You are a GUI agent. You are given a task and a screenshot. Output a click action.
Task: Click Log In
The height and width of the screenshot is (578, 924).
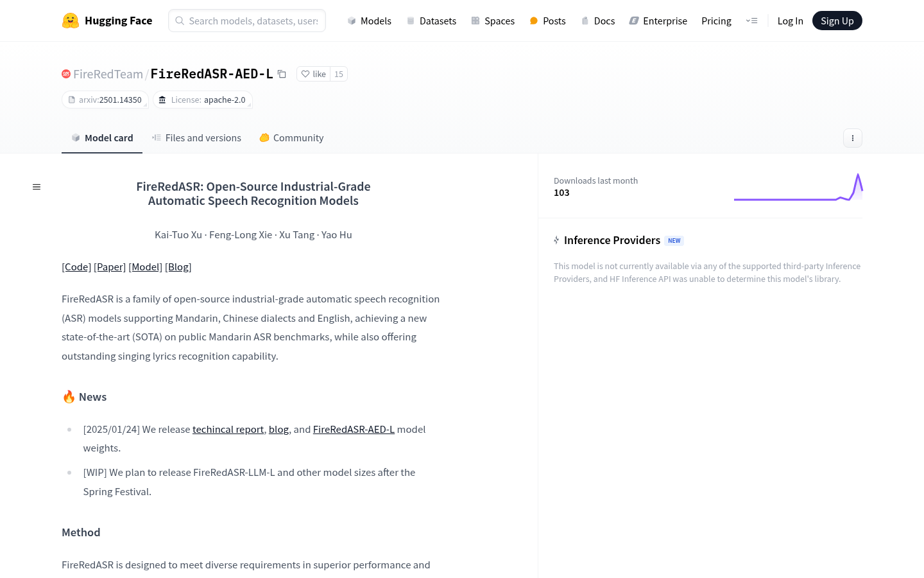(790, 21)
